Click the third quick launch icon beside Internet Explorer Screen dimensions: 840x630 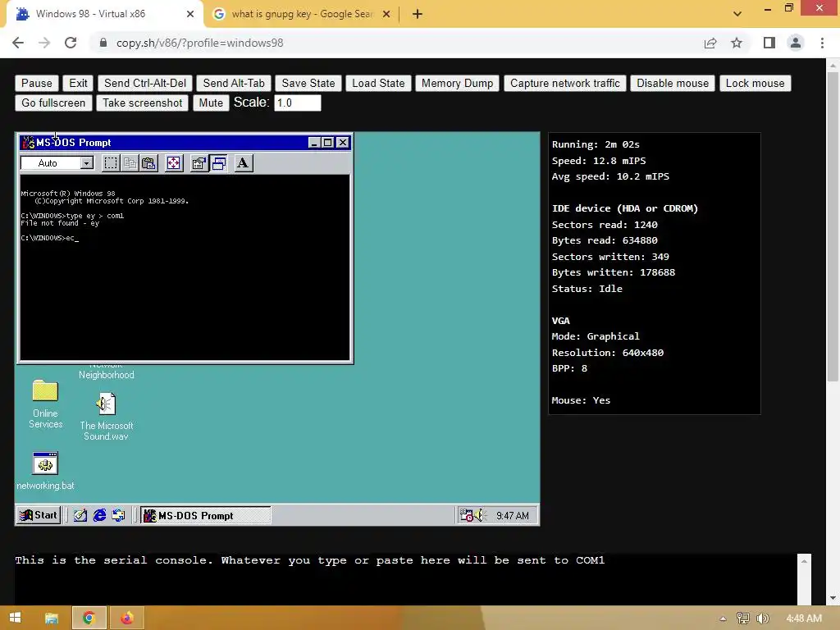pyautogui.click(x=118, y=515)
